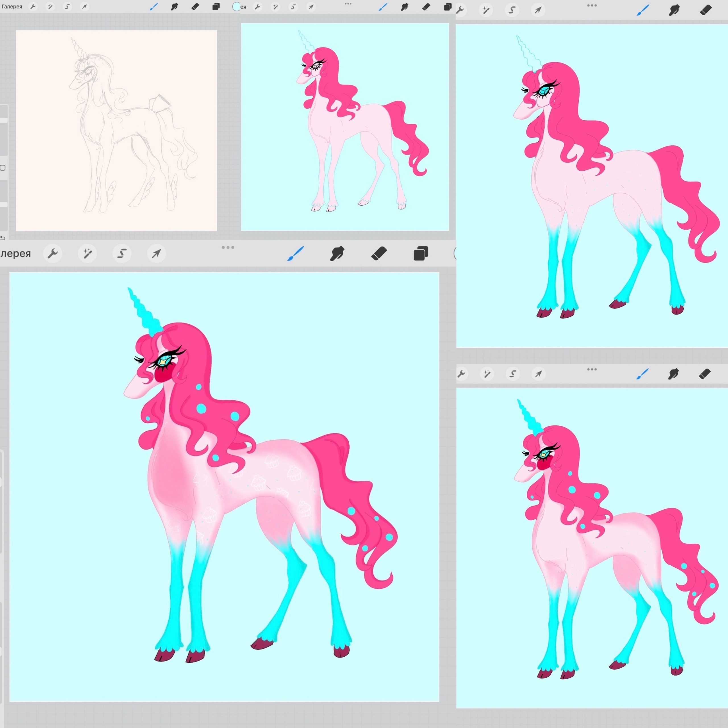Click brush size slider handle beside sketch canvas

tap(3, 120)
